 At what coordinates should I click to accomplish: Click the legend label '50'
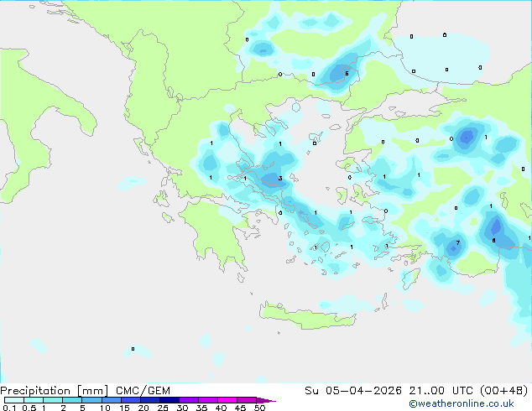pos(259,408)
